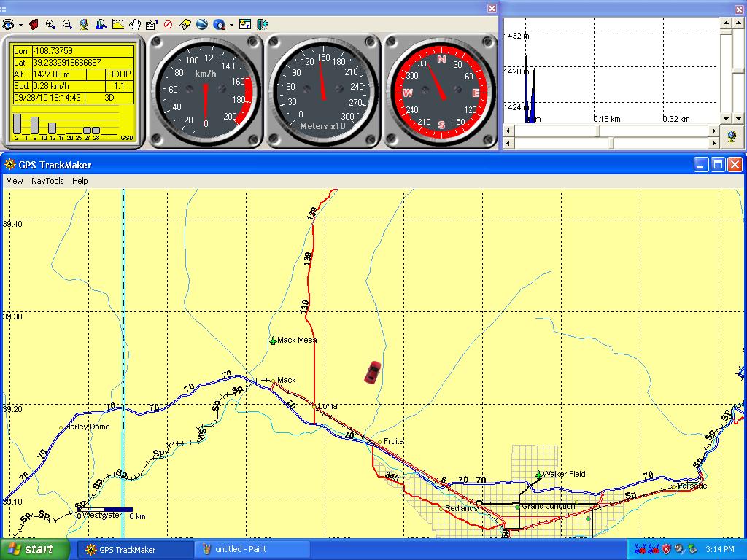Click the blue disc magnifier icon
The width and height of the screenshot is (747, 560).
click(x=219, y=24)
